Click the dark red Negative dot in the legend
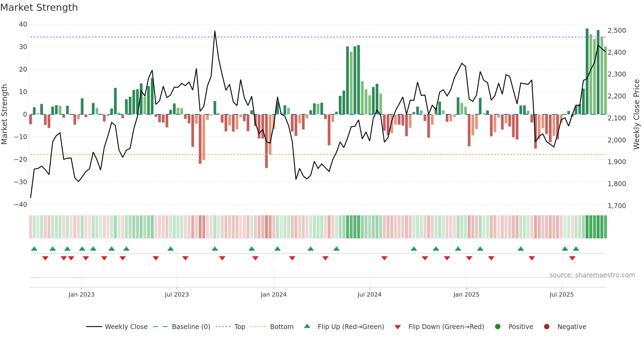The width and height of the screenshot is (644, 362). (x=547, y=327)
